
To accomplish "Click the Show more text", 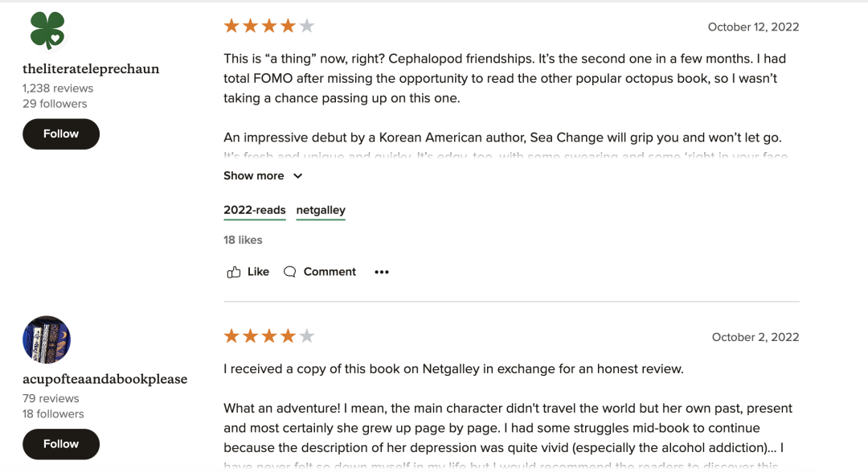I will pyautogui.click(x=254, y=176).
